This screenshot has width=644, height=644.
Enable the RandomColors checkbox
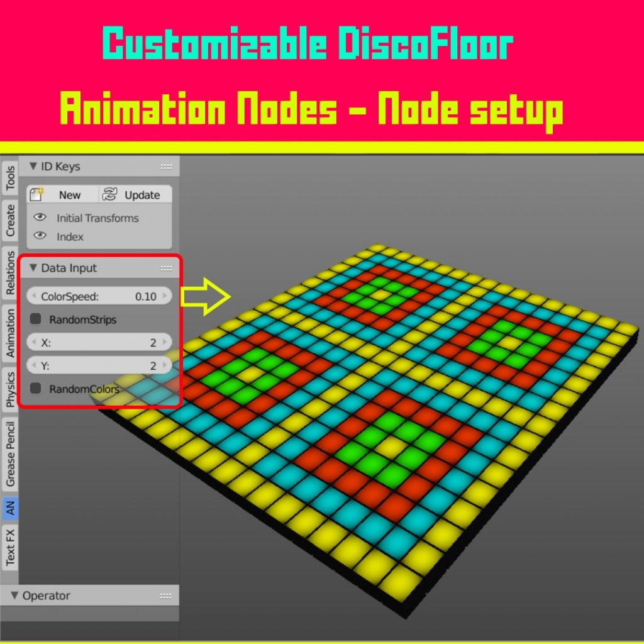(35, 389)
